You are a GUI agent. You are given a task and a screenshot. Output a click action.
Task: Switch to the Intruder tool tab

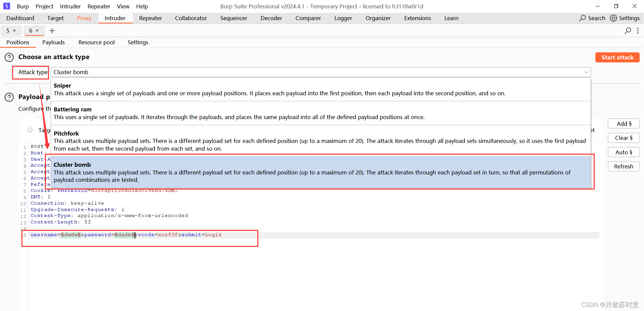coord(115,18)
